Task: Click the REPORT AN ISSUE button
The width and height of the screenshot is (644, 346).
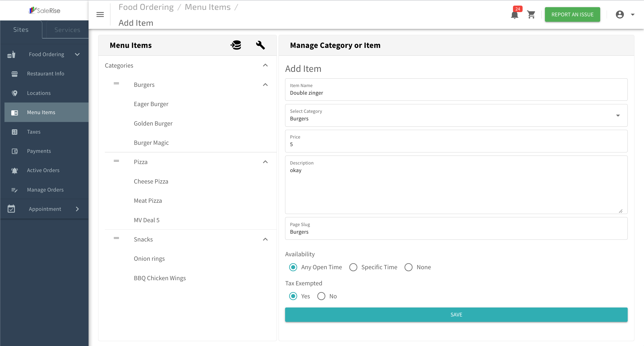Action: (572, 15)
